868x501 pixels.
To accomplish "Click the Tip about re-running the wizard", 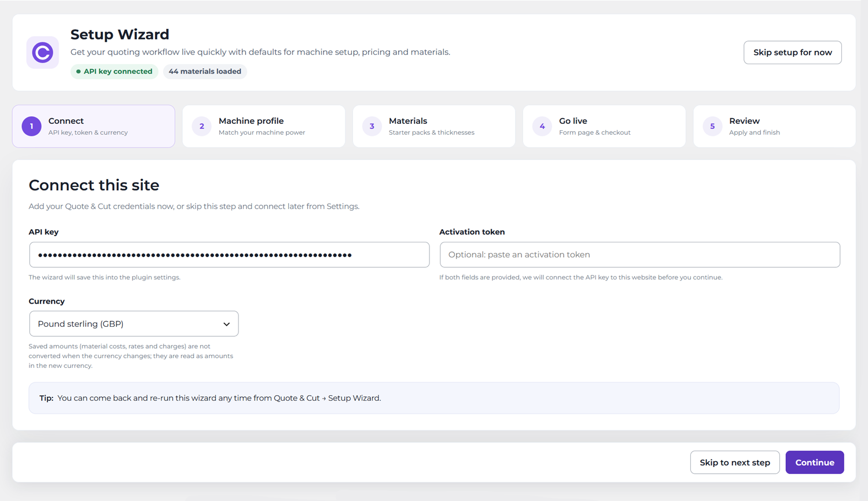I will (434, 398).
